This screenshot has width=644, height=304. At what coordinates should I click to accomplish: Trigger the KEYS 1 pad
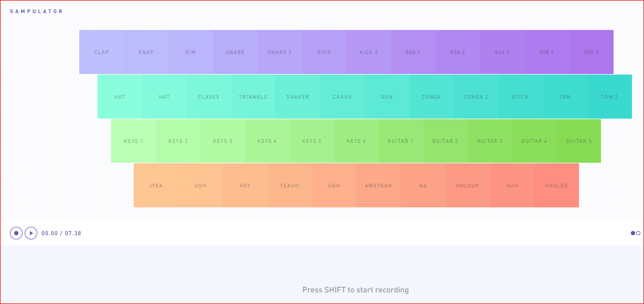click(x=134, y=141)
